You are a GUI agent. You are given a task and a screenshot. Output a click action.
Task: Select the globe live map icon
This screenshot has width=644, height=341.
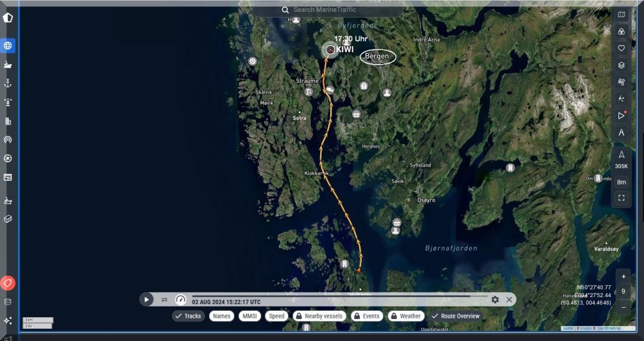tap(8, 45)
